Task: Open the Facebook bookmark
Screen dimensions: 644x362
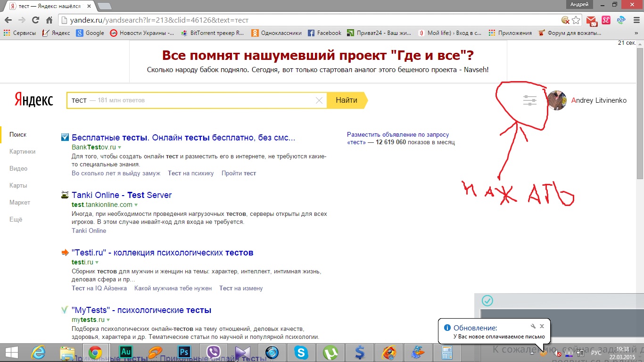Action: (324, 33)
